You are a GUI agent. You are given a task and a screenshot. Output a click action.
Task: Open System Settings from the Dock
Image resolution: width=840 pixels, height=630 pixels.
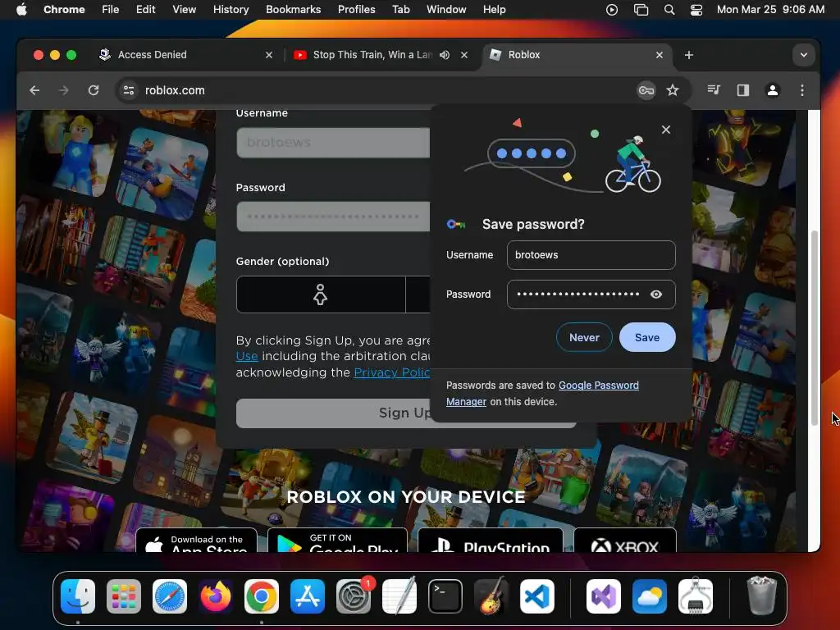354,596
